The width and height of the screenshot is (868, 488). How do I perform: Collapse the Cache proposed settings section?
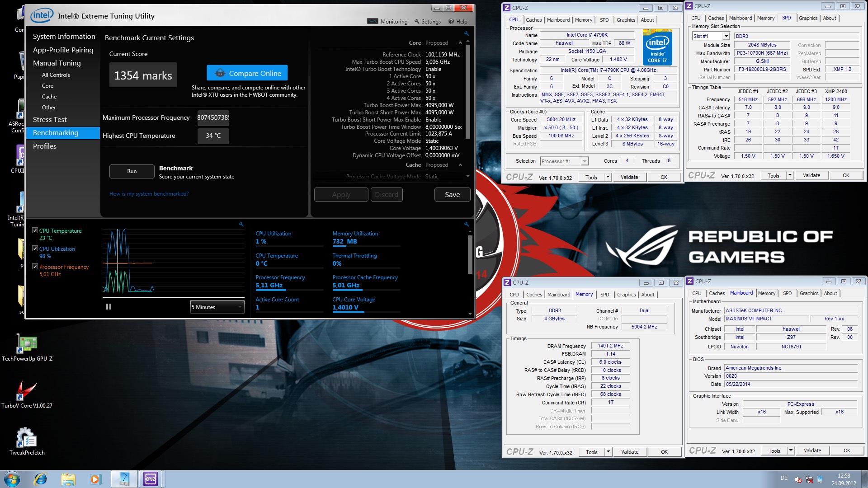(x=460, y=165)
